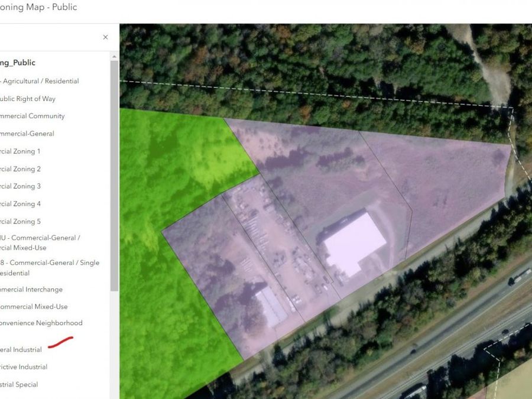Select the Public Right of Way entry

tap(28, 99)
